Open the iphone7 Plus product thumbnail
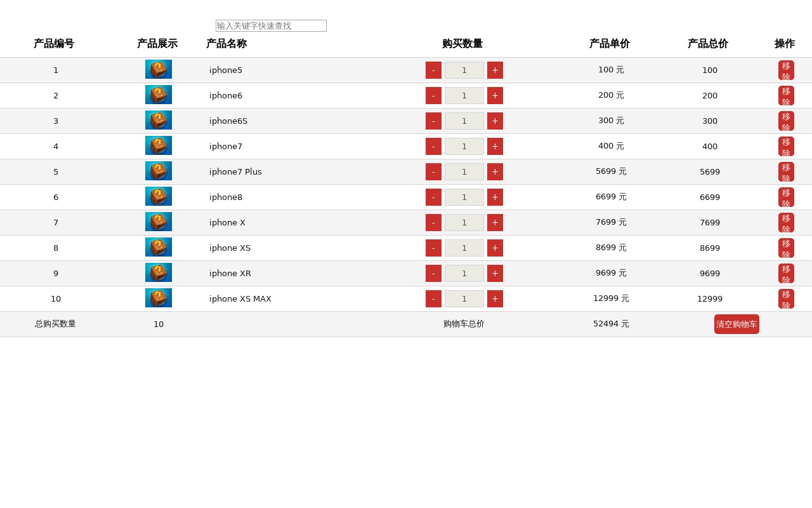Image resolution: width=812 pixels, height=508 pixels. (x=159, y=171)
